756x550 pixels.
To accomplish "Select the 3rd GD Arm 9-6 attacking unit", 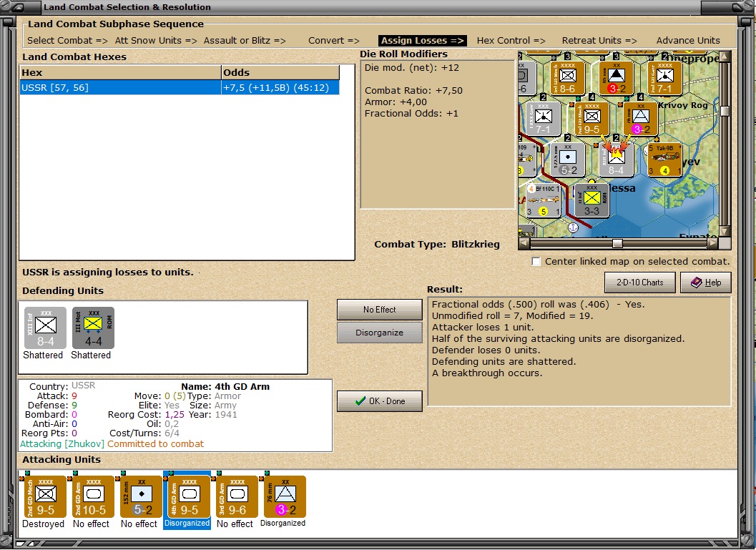I will (x=237, y=497).
